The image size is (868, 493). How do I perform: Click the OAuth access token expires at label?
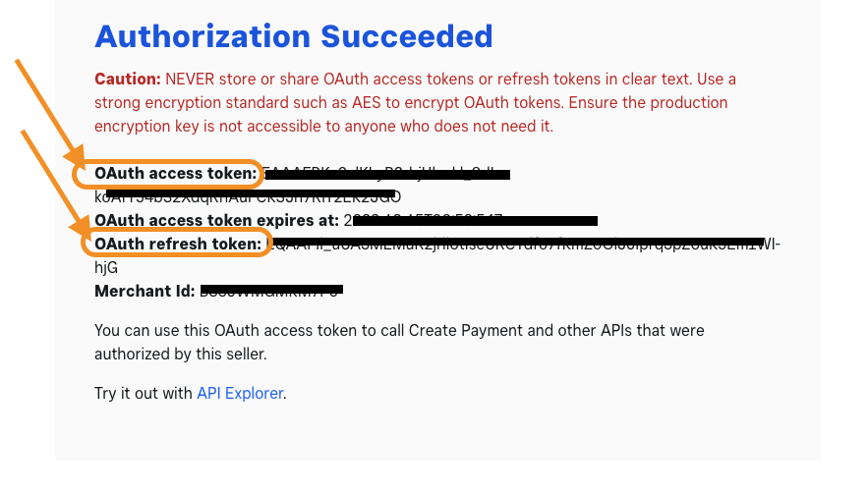click(x=216, y=220)
